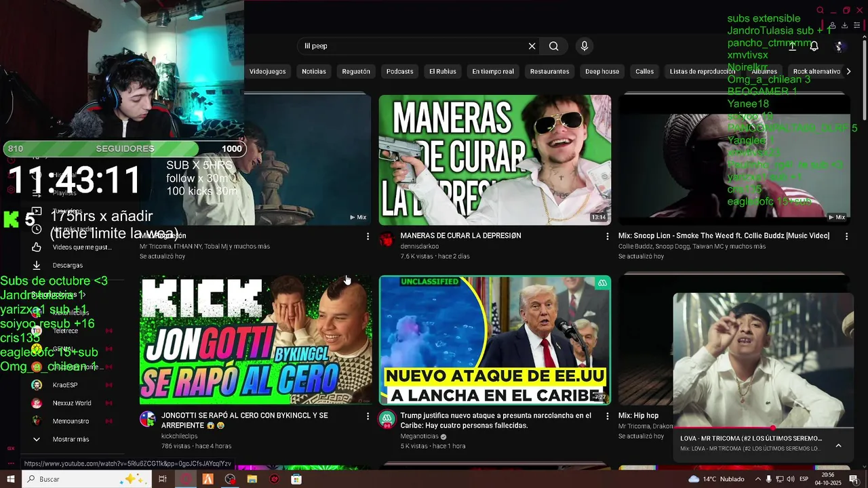
Task: Open Task View on the taskbar
Action: [163, 479]
